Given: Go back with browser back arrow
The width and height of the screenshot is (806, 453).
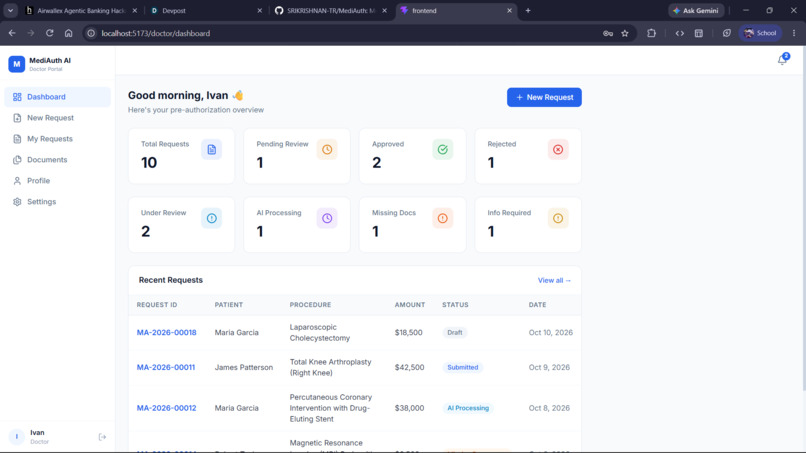Looking at the screenshot, I should 12,33.
